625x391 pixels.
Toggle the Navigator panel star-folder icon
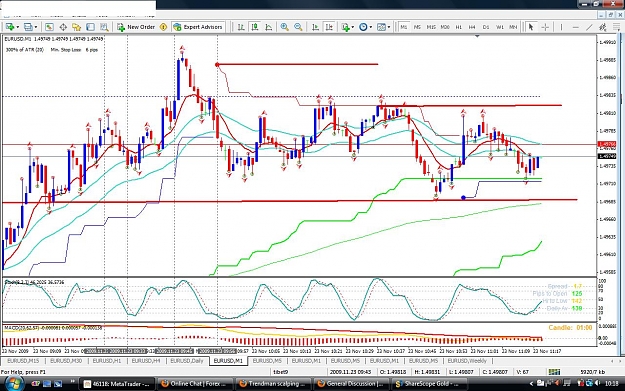[x=77, y=27]
